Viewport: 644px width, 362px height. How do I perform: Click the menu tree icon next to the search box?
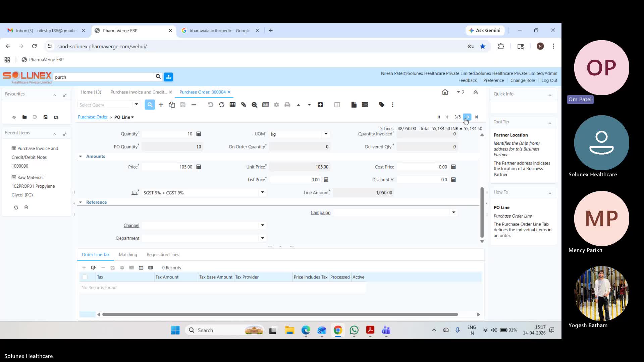168,77
